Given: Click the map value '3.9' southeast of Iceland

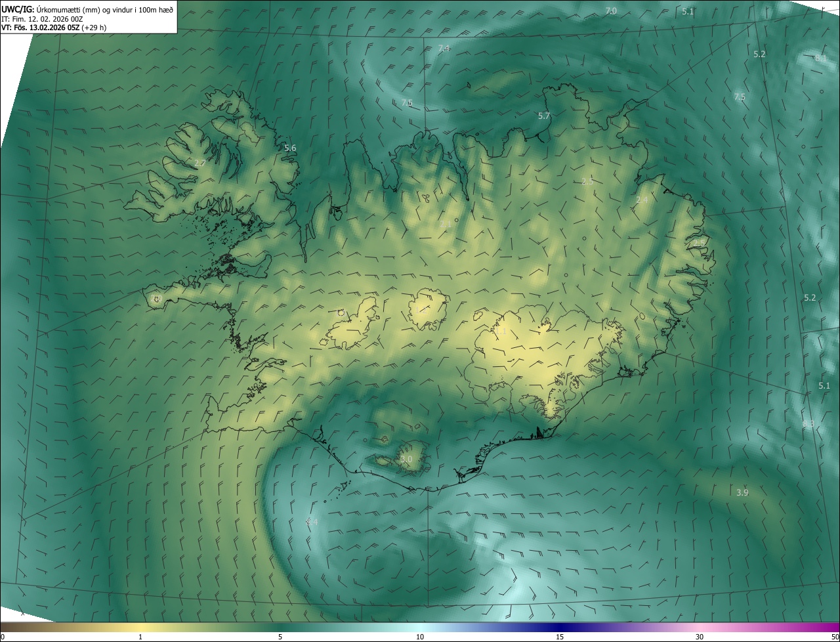Looking at the screenshot, I should [x=742, y=492].
